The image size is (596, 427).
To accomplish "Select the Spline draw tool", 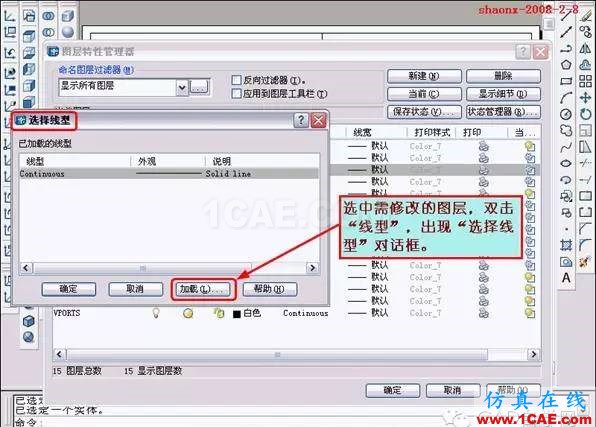I will tap(566, 147).
